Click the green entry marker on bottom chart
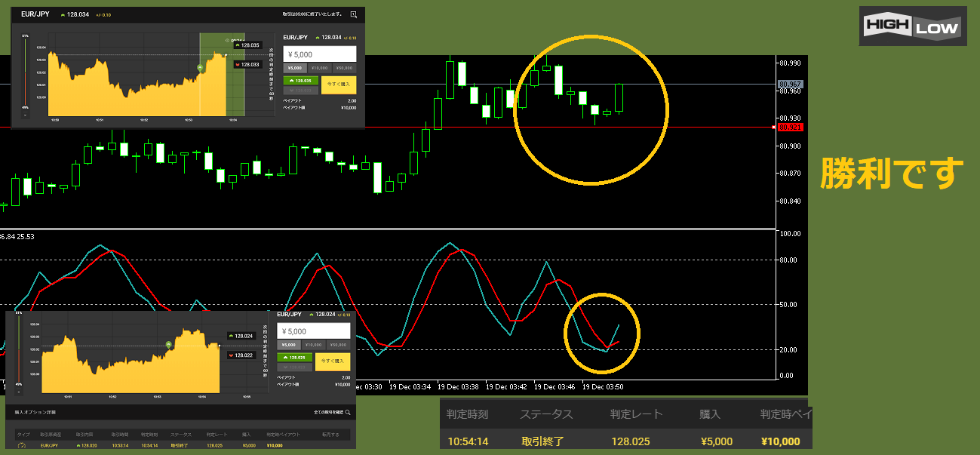 (x=169, y=344)
